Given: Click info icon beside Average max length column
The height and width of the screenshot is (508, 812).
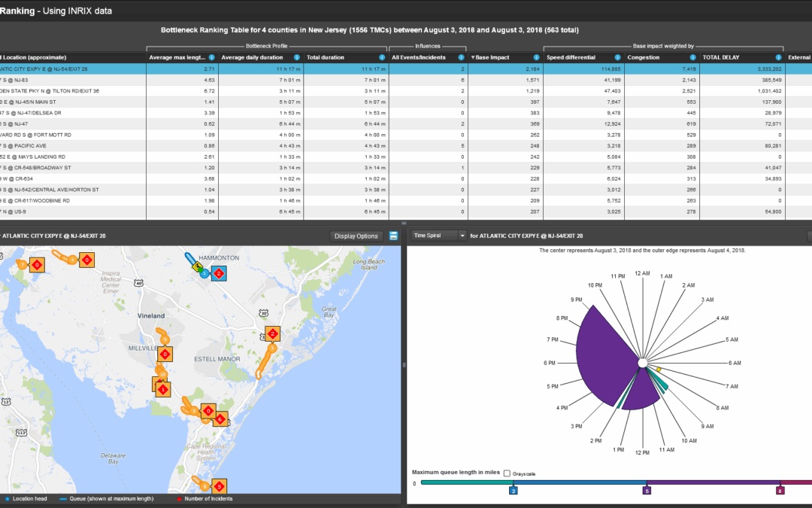Looking at the screenshot, I should coord(211,57).
